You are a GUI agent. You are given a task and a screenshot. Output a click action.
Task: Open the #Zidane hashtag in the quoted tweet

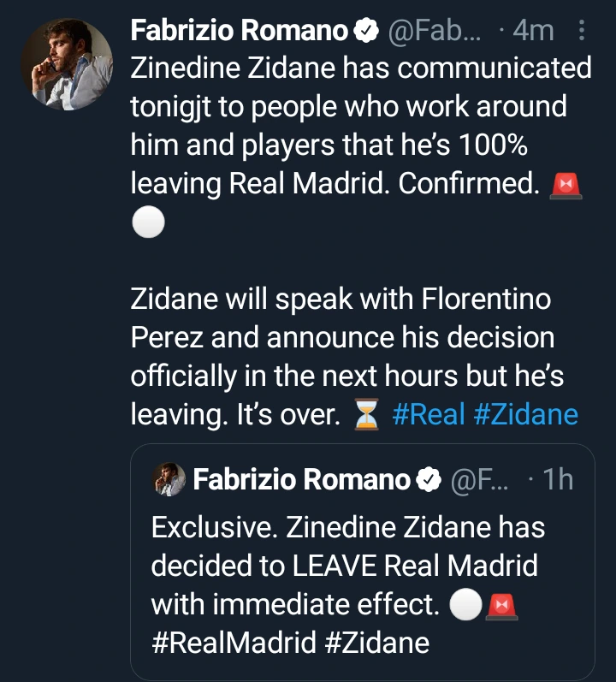[x=376, y=642]
